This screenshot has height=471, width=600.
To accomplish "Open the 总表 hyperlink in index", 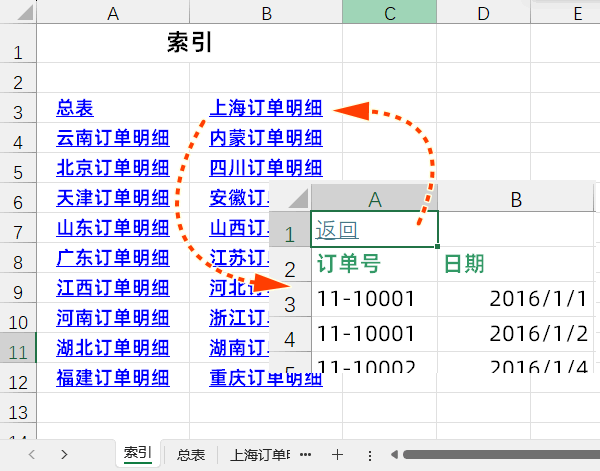I will pyautogui.click(x=75, y=108).
